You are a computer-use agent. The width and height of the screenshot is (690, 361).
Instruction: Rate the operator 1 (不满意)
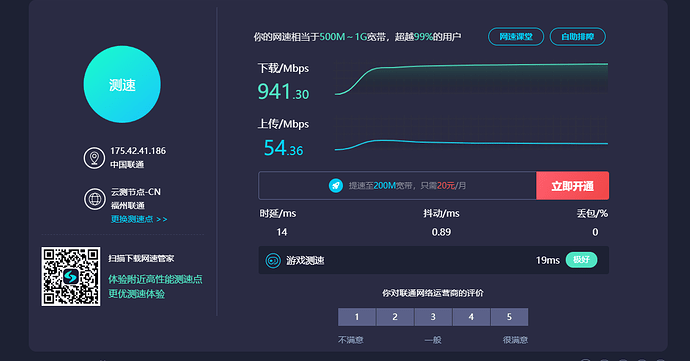(356, 317)
